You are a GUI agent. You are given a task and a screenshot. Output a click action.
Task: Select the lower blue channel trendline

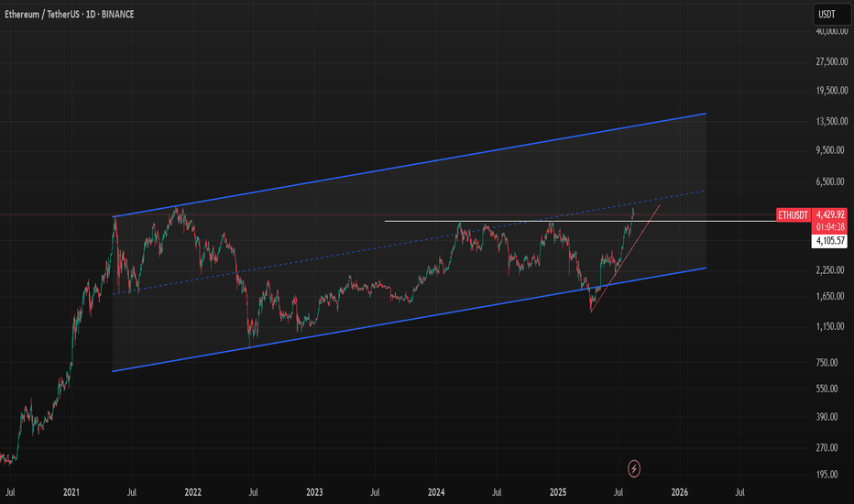(x=409, y=320)
